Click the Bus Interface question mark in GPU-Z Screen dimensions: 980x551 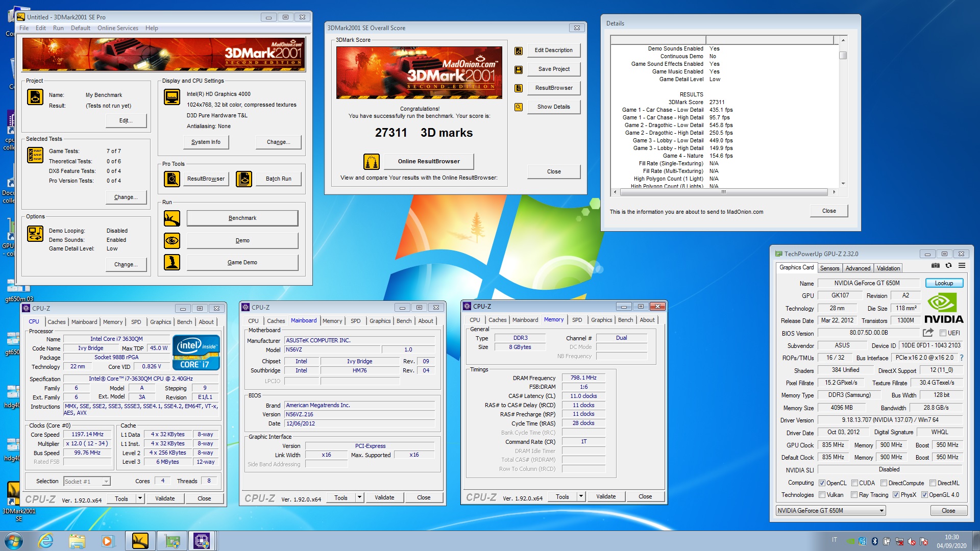click(x=962, y=358)
